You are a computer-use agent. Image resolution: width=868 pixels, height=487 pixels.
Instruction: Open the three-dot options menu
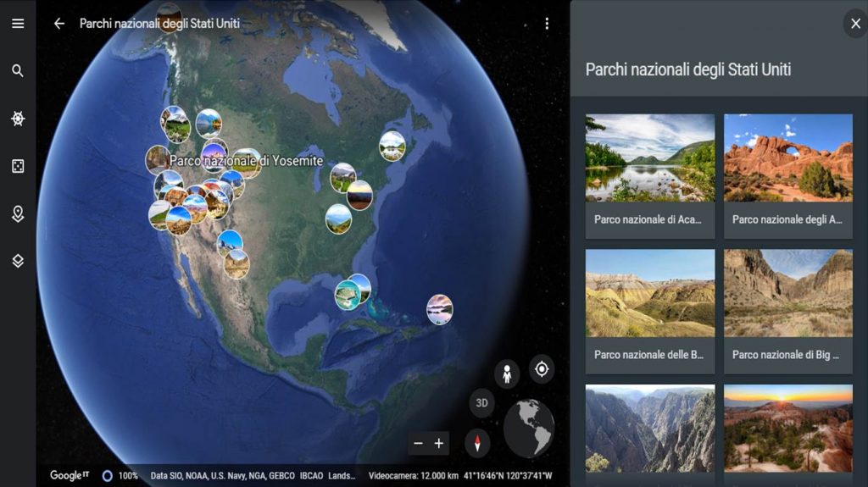[547, 23]
